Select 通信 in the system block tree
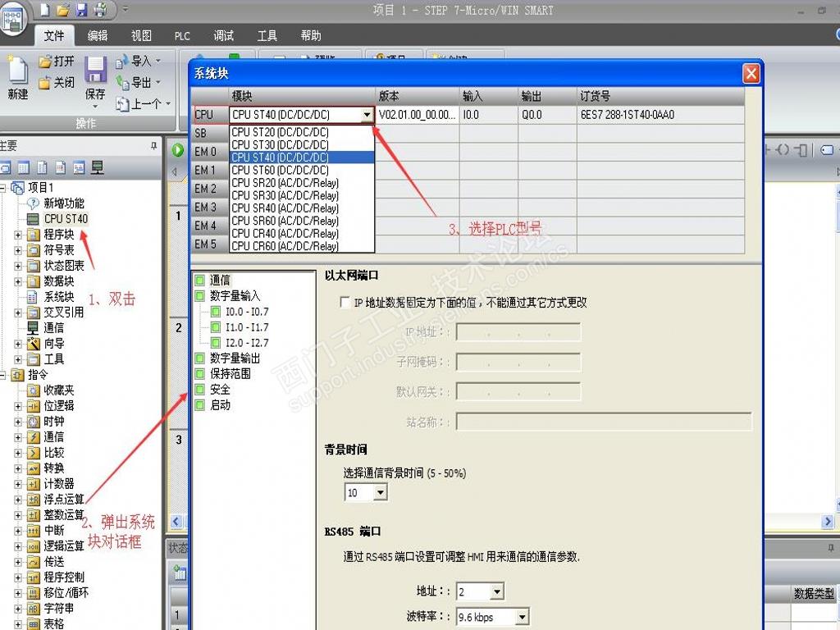This screenshot has width=840, height=630. point(220,281)
